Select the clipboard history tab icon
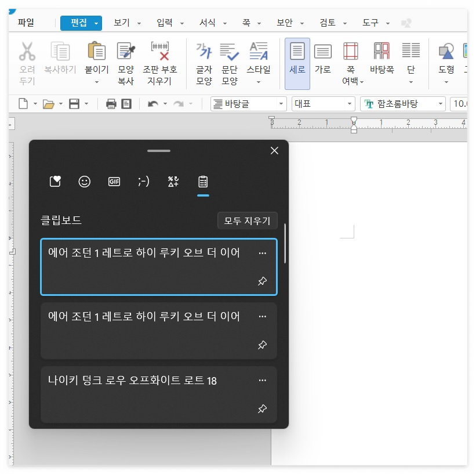Screen dimensions: 476x474 click(x=203, y=182)
